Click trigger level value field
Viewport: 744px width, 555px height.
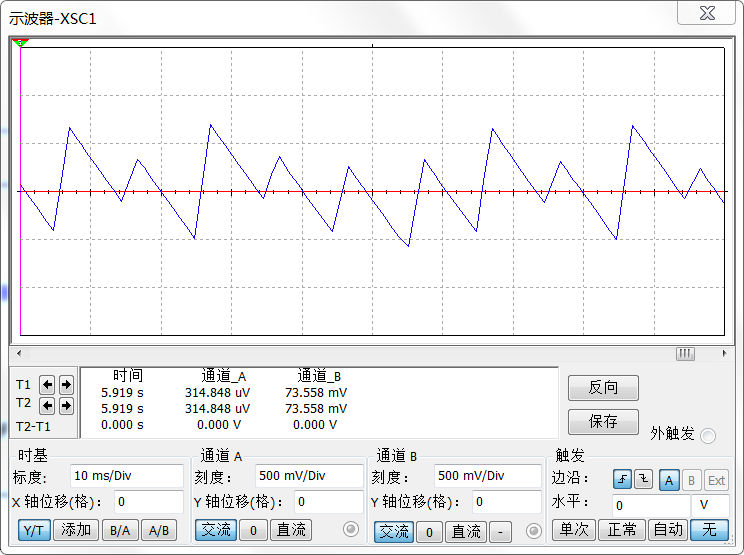click(651, 506)
